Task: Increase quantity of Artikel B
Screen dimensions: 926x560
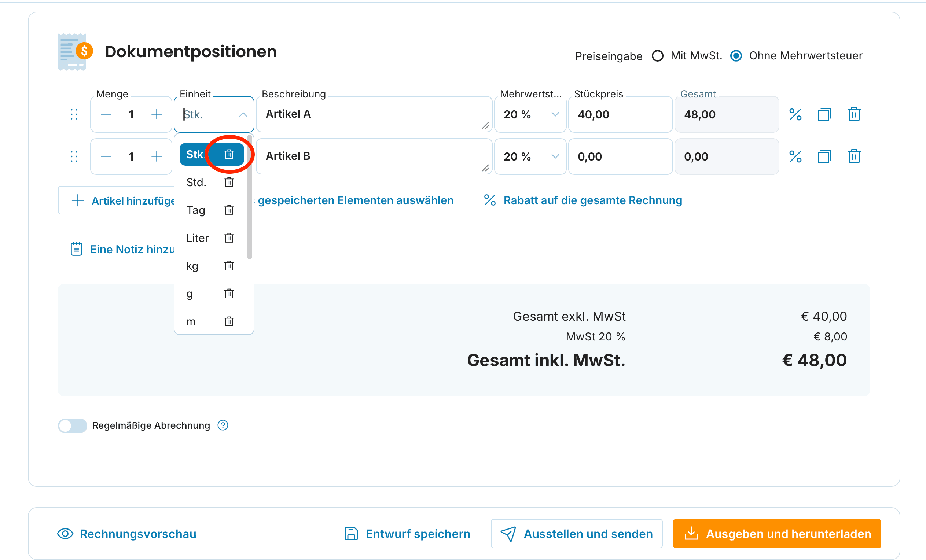Action: pos(156,156)
